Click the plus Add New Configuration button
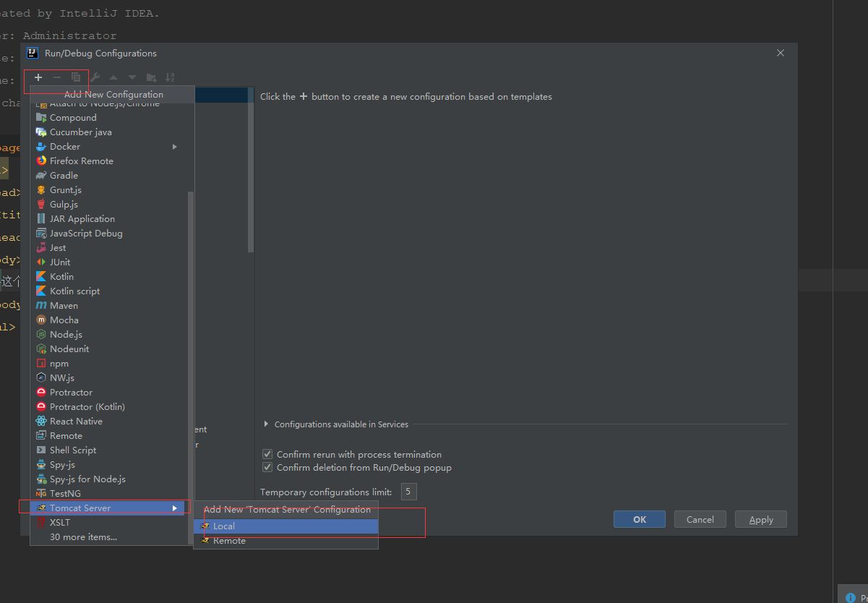 38,77
